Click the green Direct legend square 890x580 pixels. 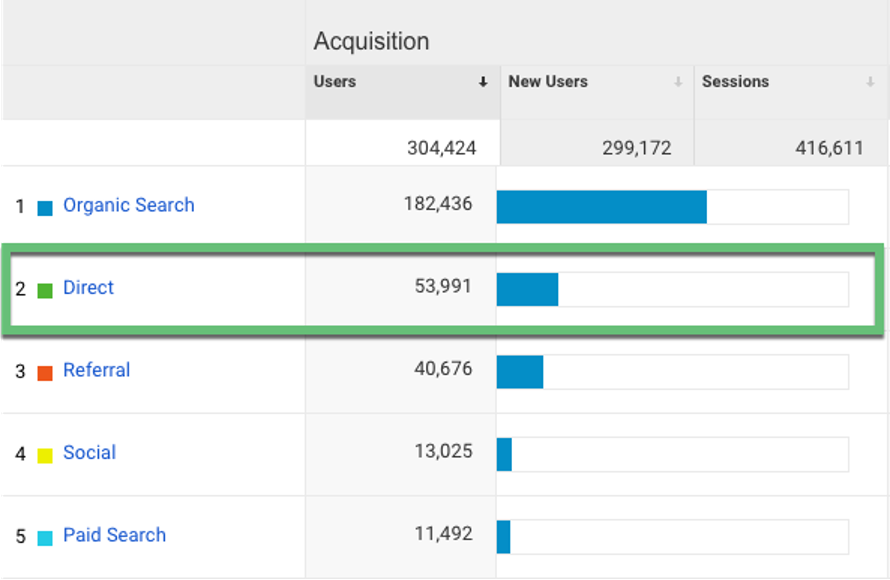point(46,288)
